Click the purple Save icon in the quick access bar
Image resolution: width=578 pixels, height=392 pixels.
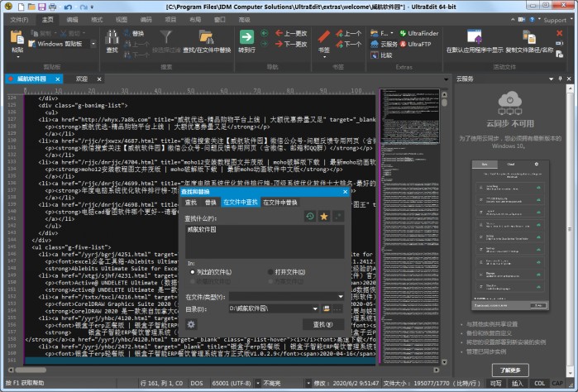tap(41, 7)
